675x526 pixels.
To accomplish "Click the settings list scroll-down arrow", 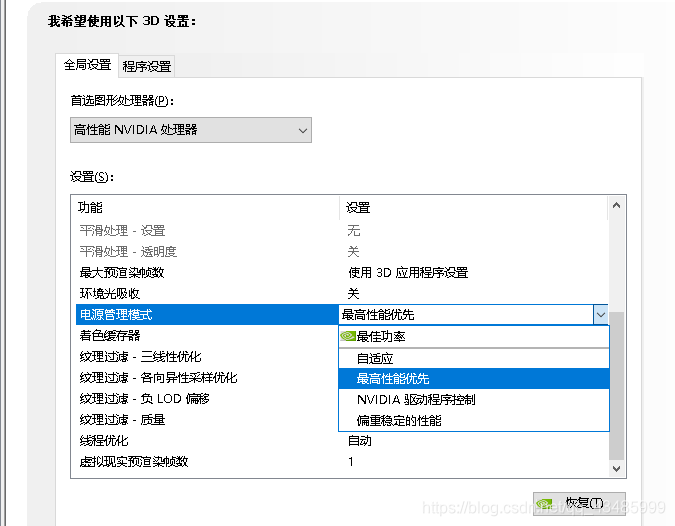I will coord(616,469).
